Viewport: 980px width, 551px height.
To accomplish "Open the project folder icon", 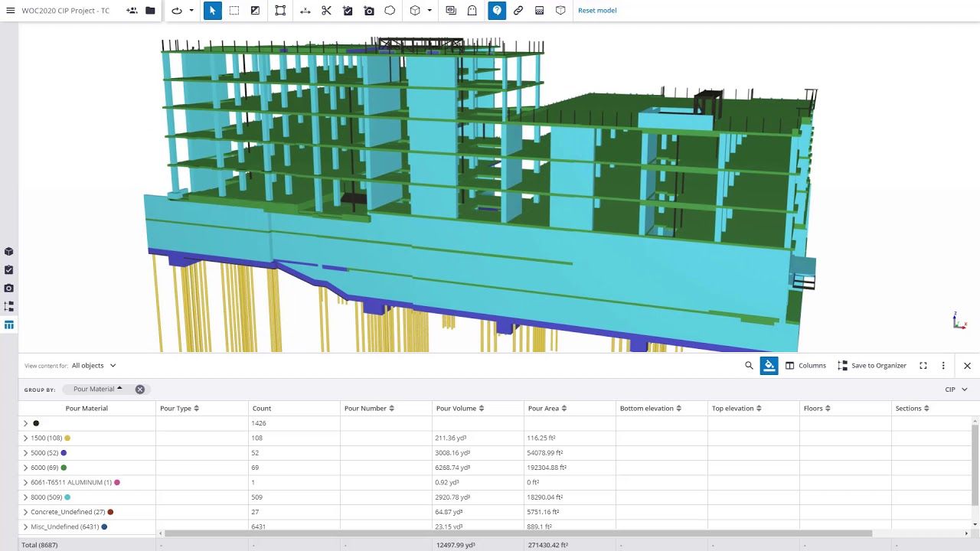I will pyautogui.click(x=150, y=11).
